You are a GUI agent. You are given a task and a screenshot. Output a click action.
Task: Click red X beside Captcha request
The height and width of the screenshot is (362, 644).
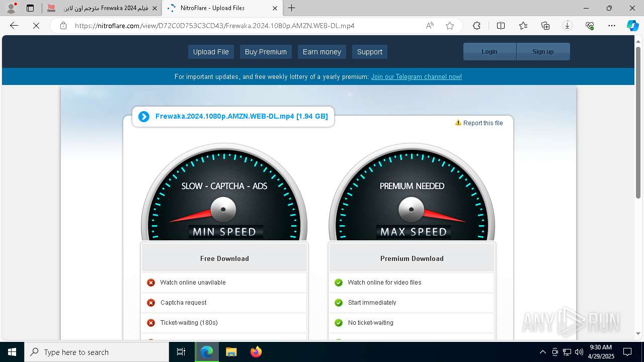151,303
